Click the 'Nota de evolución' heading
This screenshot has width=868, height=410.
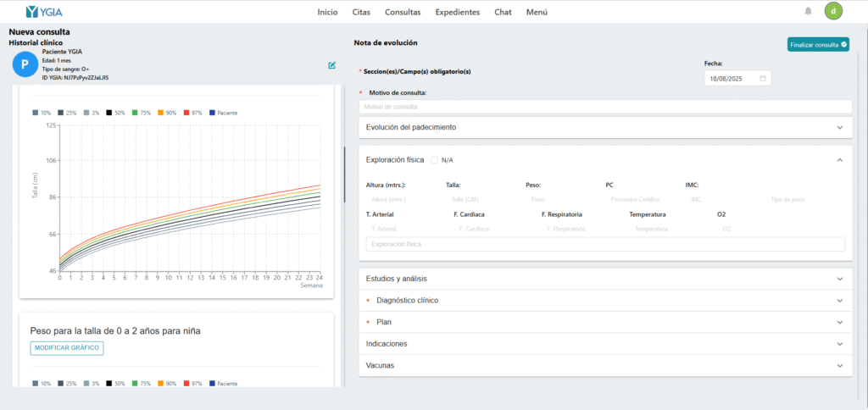pyautogui.click(x=386, y=42)
